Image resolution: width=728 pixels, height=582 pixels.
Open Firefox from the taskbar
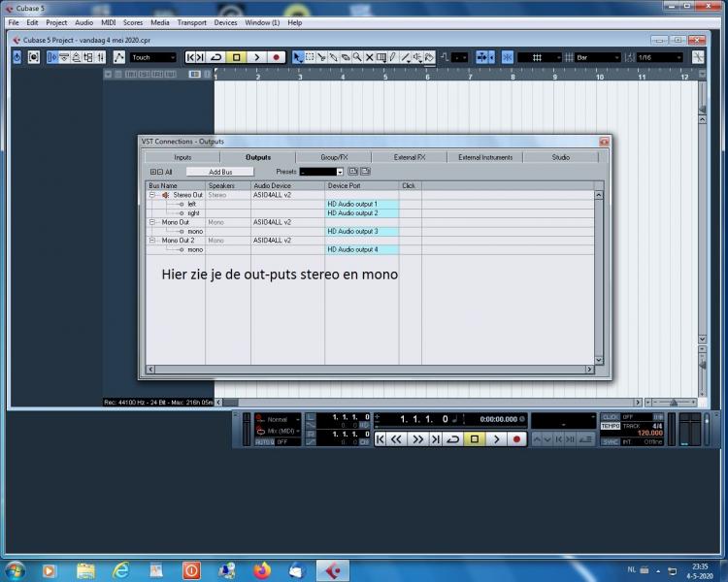click(x=262, y=570)
